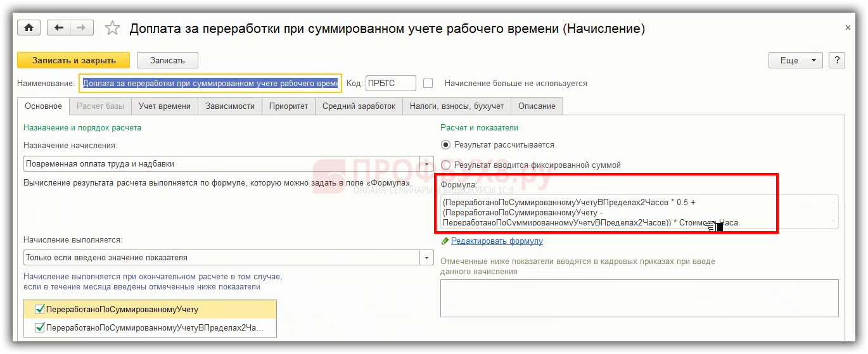
Task: Select Результат рассчитывается radio button
Action: pyautogui.click(x=445, y=145)
